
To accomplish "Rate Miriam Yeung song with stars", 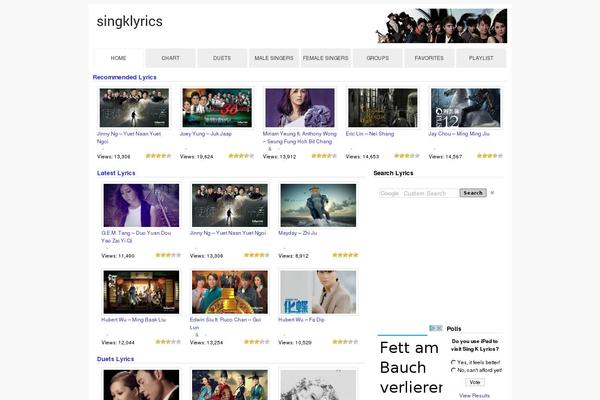I will click(324, 156).
